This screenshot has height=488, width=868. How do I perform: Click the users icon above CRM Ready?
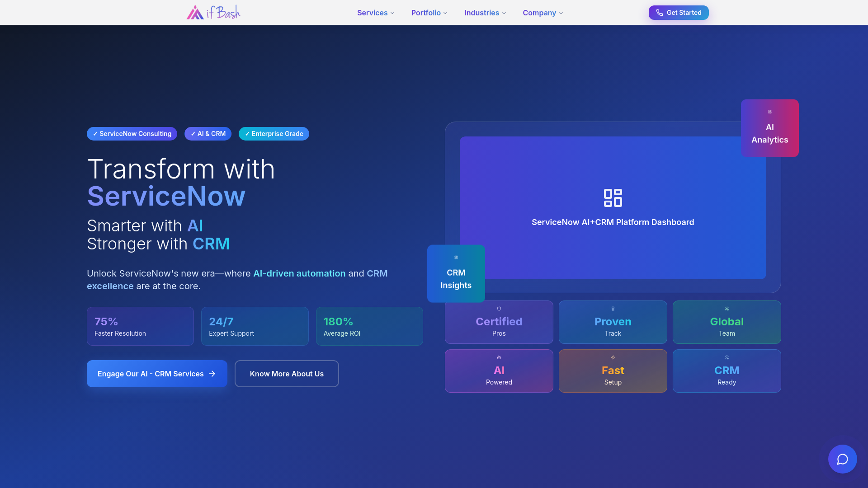tap(726, 357)
